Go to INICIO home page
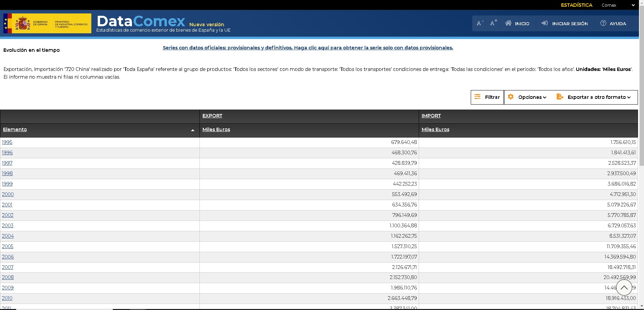Image resolution: width=644 pixels, height=310 pixels. coord(517,24)
